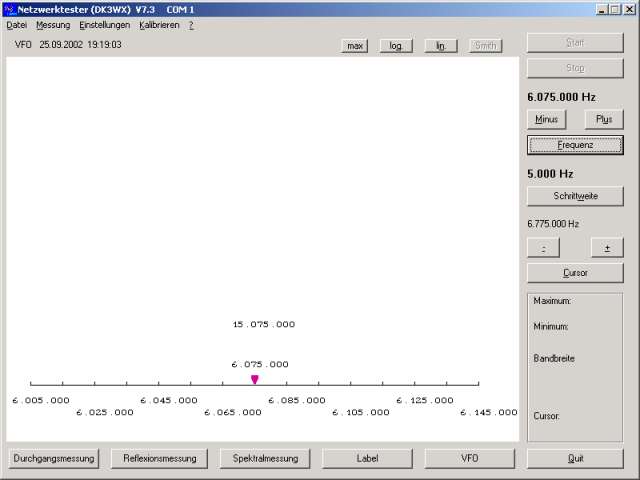This screenshot has width=640, height=480.
Task: Open the question mark help menu
Action: [x=191, y=25]
